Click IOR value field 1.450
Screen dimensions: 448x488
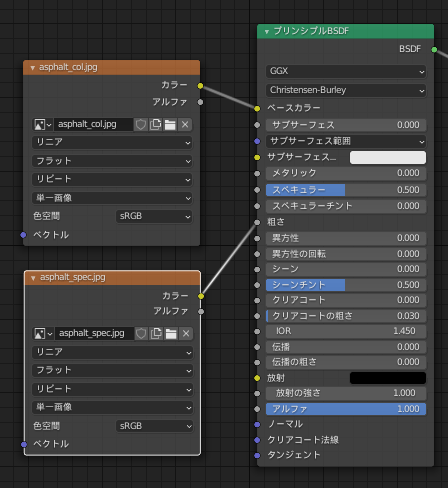(346, 331)
